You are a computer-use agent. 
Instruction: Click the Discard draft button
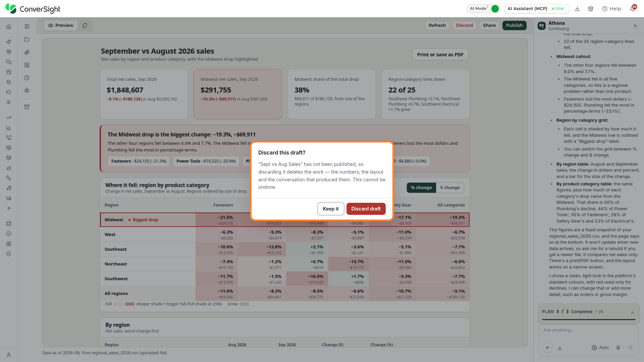(x=366, y=209)
